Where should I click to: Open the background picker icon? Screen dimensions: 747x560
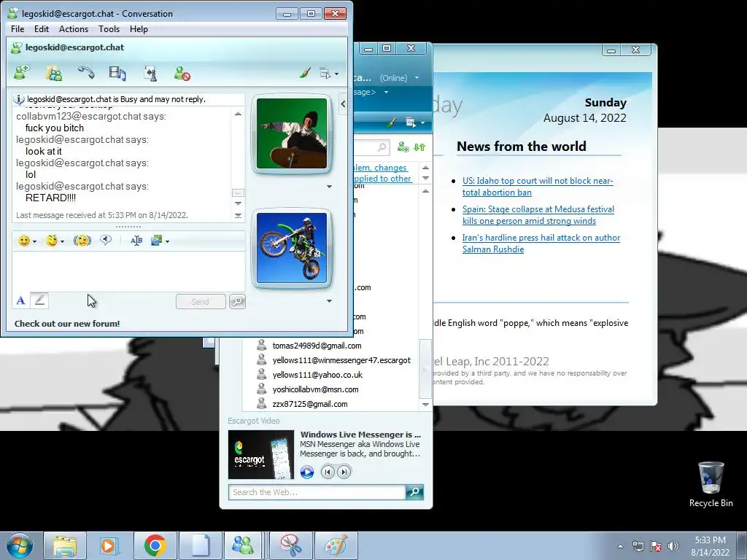click(156, 241)
